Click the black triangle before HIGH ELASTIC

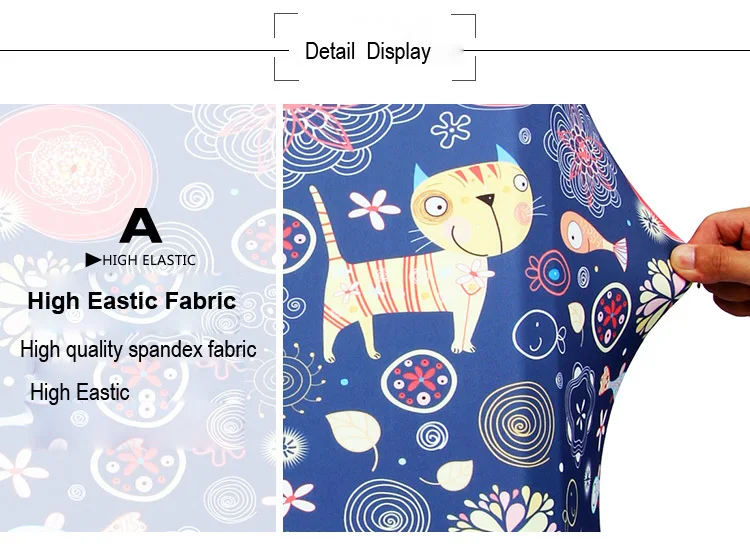pos(93,260)
